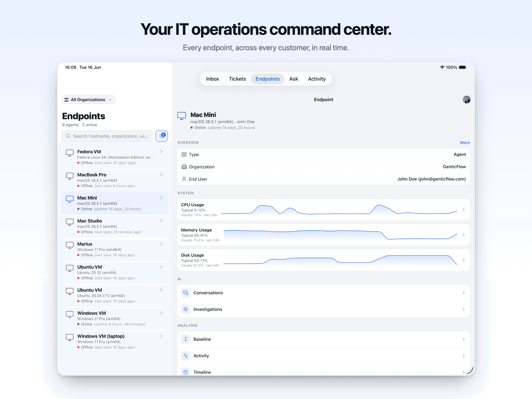The height and width of the screenshot is (399, 532).
Task: Click the Ubuntu 25.10 VM monitor icon
Action: (70, 268)
